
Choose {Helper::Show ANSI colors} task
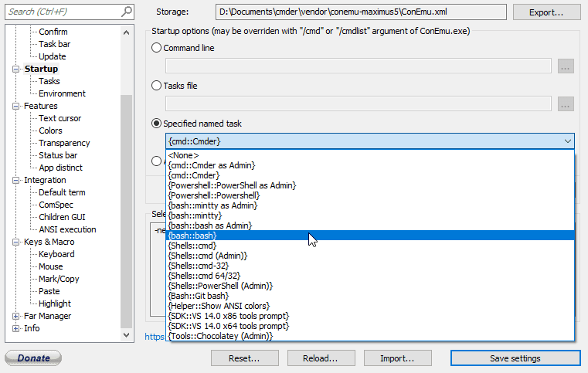click(x=370, y=306)
